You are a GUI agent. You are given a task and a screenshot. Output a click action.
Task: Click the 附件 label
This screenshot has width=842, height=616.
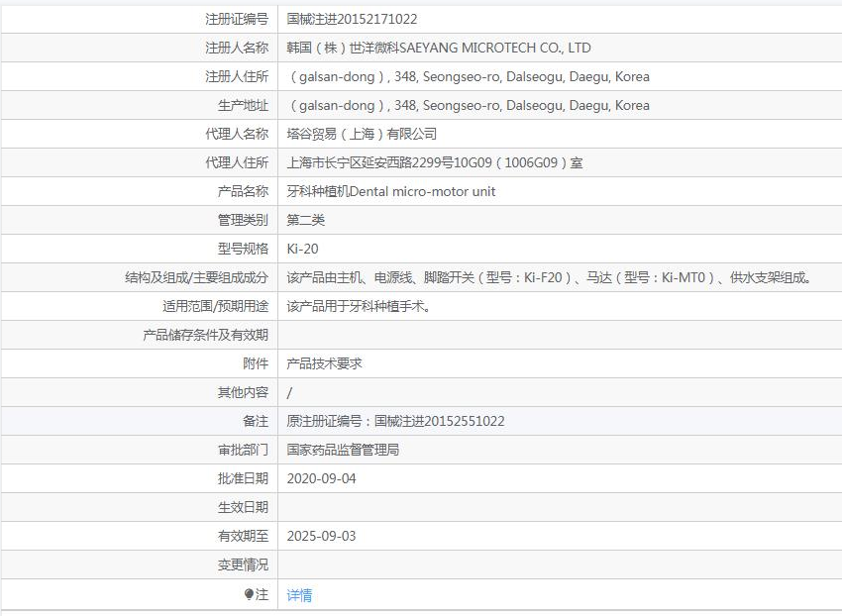click(x=255, y=363)
